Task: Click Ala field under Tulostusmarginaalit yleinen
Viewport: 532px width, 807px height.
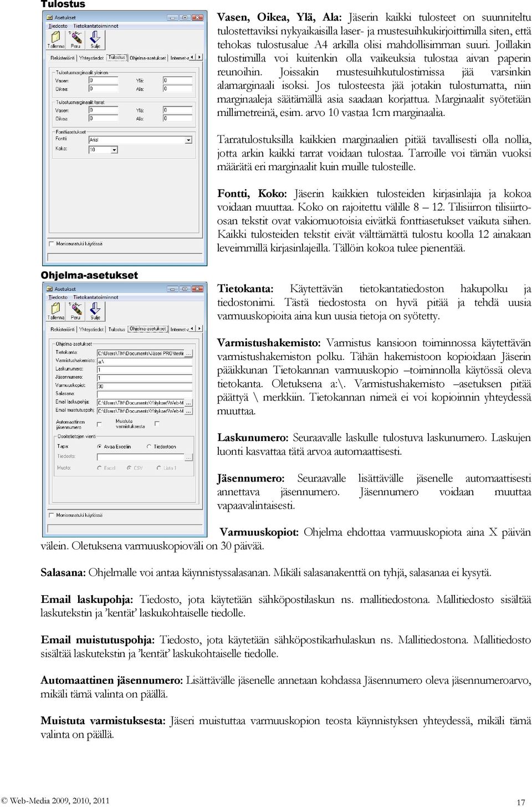Action: (178, 89)
